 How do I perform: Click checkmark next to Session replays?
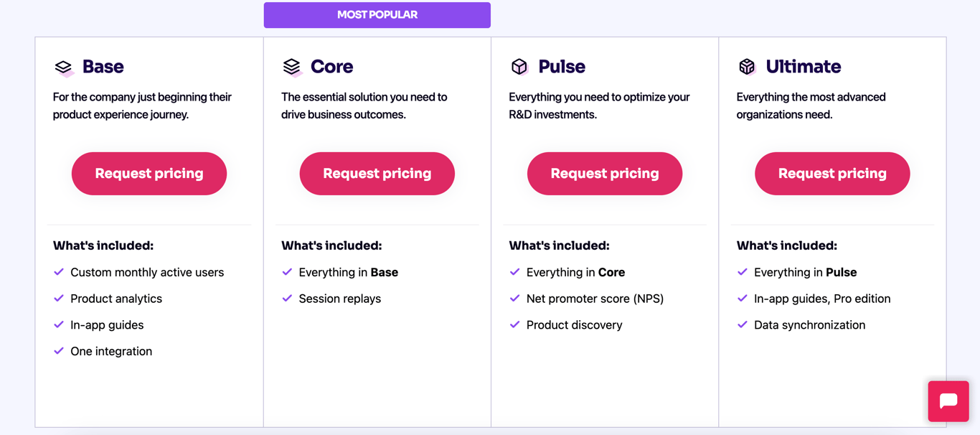[287, 299]
